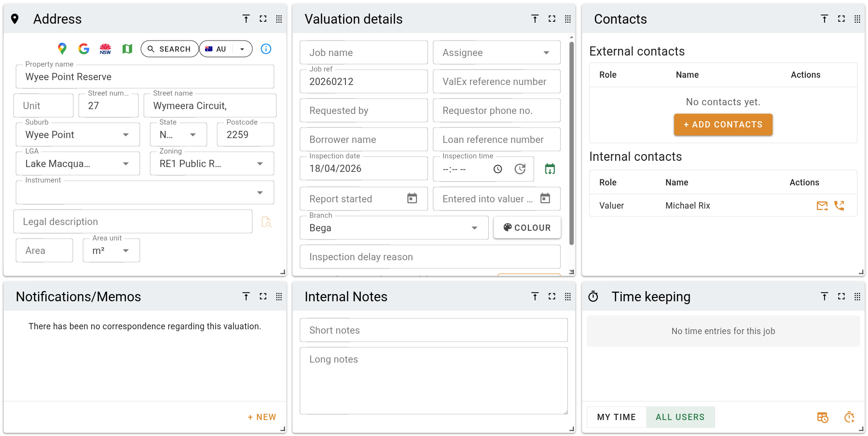Expand Time keeping panel fullscreen

click(841, 296)
